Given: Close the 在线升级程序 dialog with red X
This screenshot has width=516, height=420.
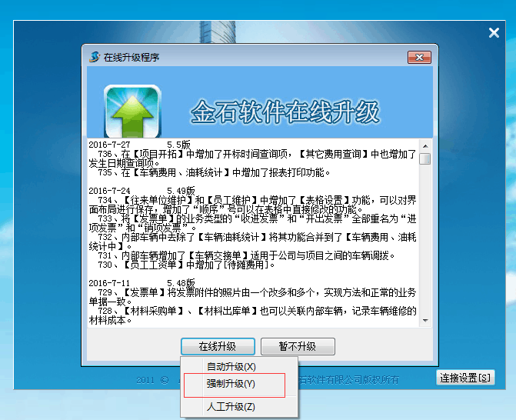Looking at the screenshot, I should coord(418,58).
